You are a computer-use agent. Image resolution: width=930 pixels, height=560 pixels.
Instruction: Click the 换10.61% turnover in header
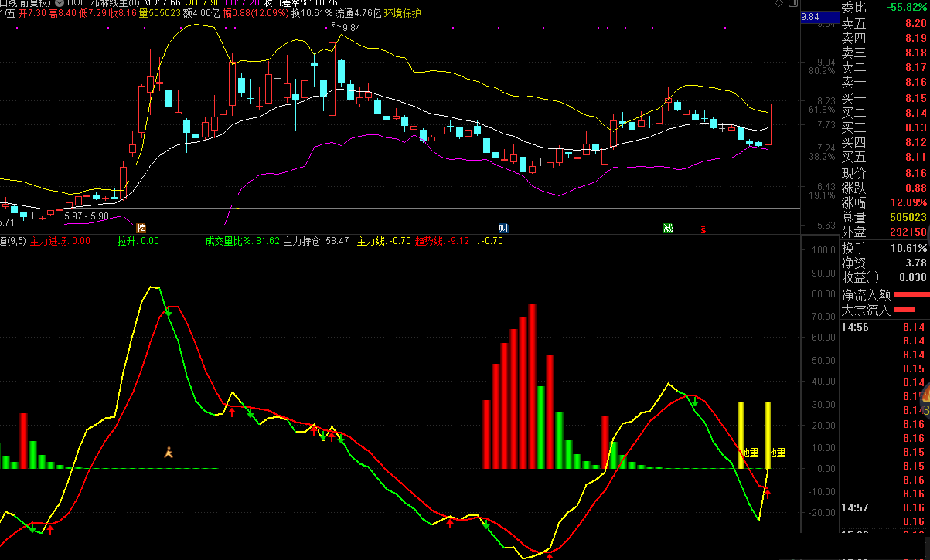pos(312,13)
